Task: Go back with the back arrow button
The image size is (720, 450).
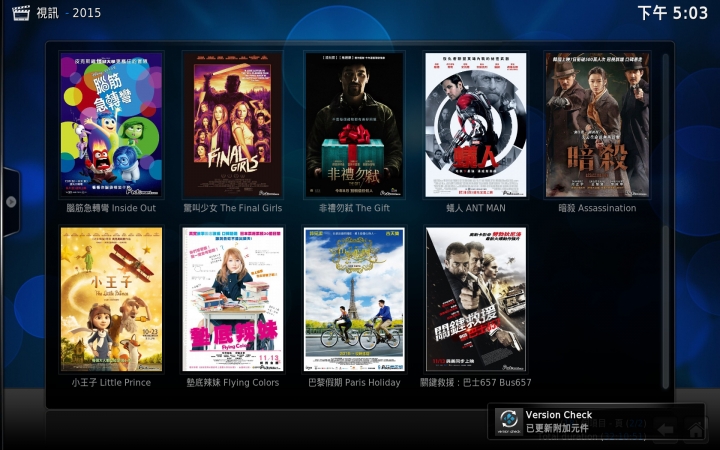Action: (x=665, y=430)
